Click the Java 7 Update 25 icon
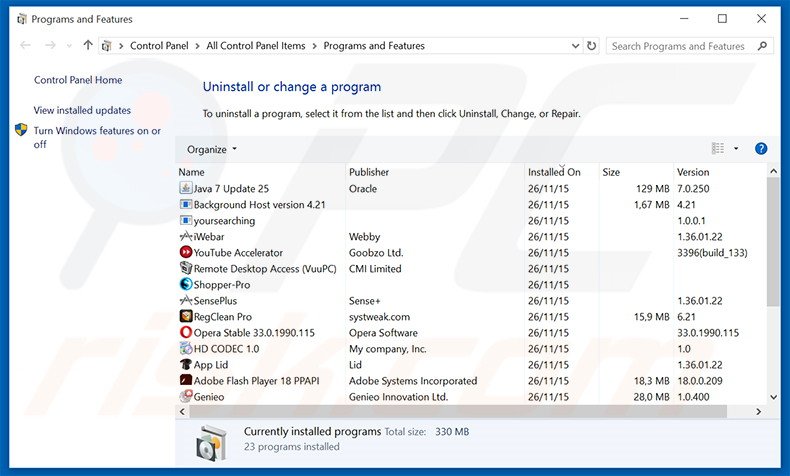Viewport: 790px width, 476px height. [x=186, y=188]
